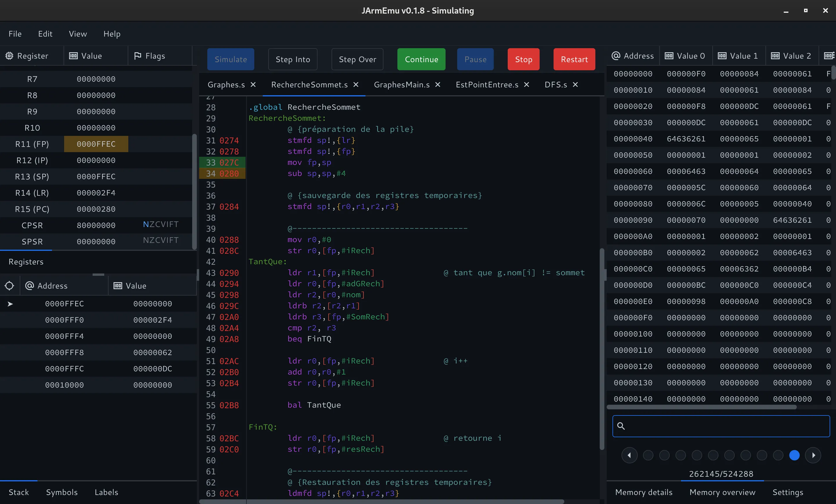
Task: Click the stack Value column memory icon
Action: click(x=118, y=286)
